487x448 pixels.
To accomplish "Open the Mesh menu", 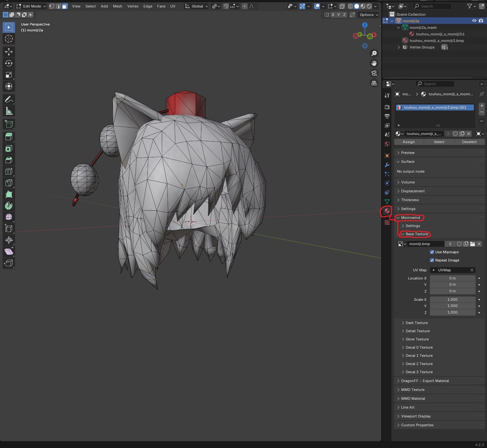I will pos(118,6).
